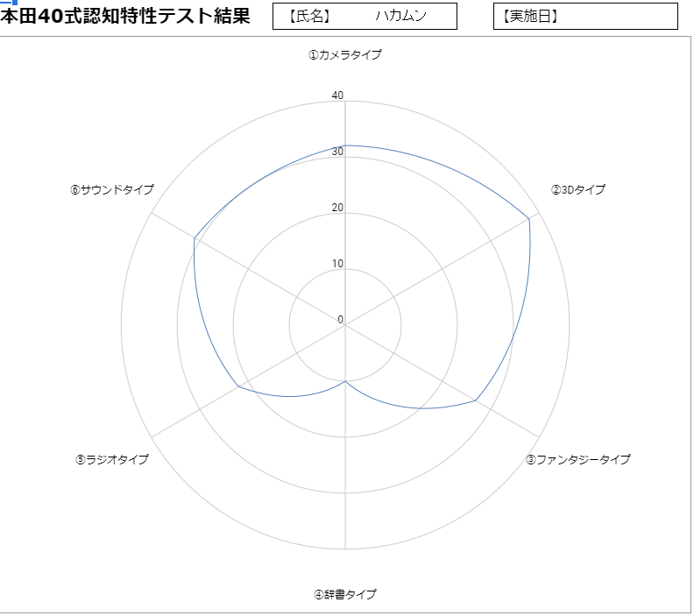This screenshot has height=616, width=694.
Task: Click the axis value 40
Action: click(337, 96)
